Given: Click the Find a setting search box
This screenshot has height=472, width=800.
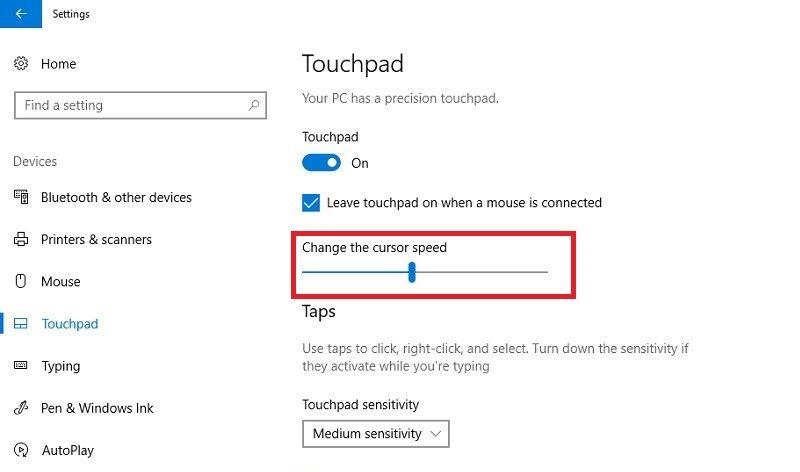Looking at the screenshot, I should (x=130, y=105).
